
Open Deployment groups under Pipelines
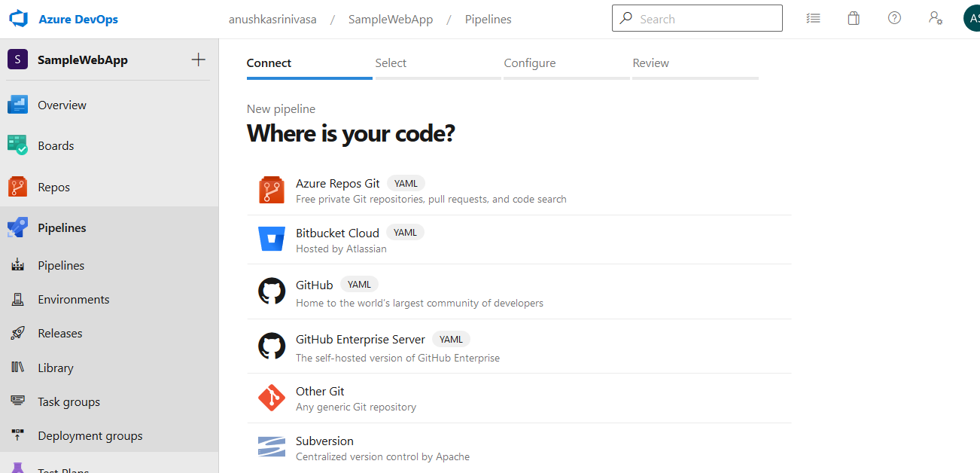109,435
